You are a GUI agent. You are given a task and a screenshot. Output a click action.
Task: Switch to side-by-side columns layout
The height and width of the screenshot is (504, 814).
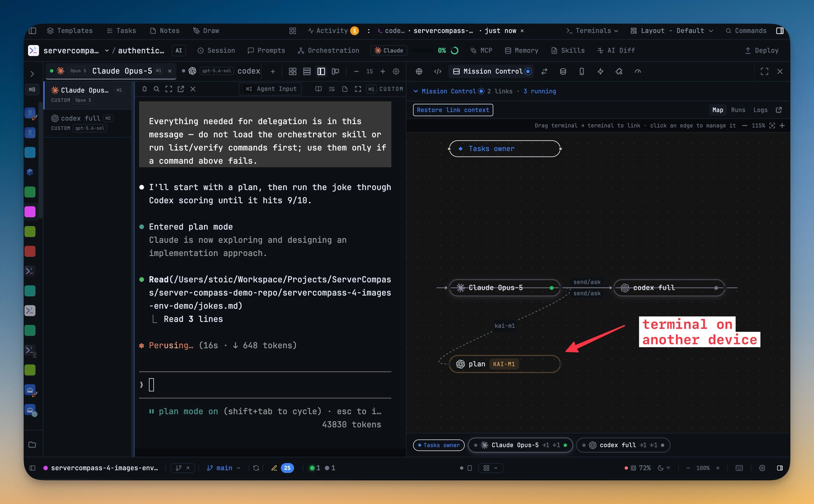coord(321,71)
